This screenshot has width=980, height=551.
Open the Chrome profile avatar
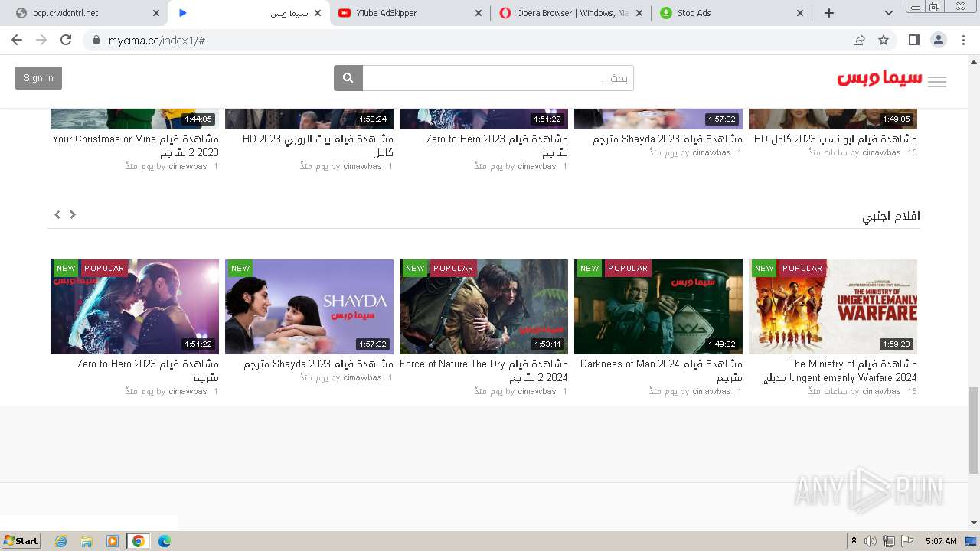[x=939, y=40]
